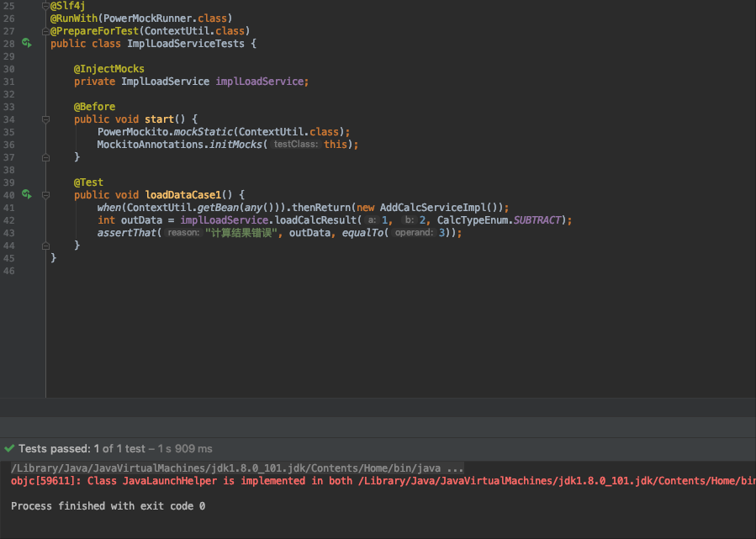Click the @Test annotation
Viewport: 756px width, 539px height.
pyautogui.click(x=88, y=182)
